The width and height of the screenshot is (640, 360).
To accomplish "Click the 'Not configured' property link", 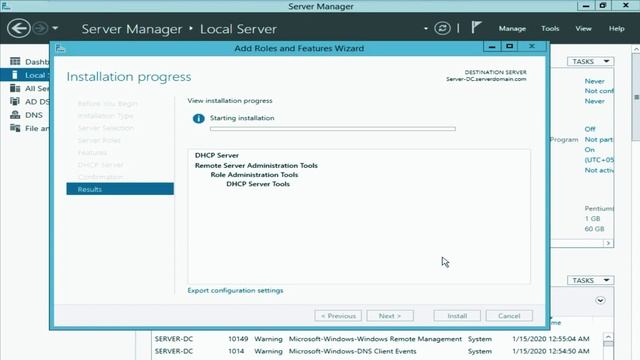I will pyautogui.click(x=599, y=91).
